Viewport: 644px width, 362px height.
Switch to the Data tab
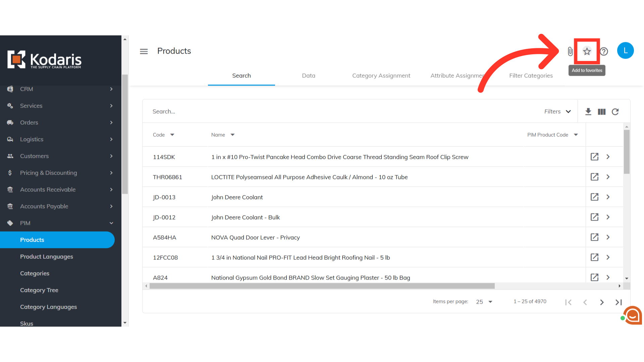(309, 76)
